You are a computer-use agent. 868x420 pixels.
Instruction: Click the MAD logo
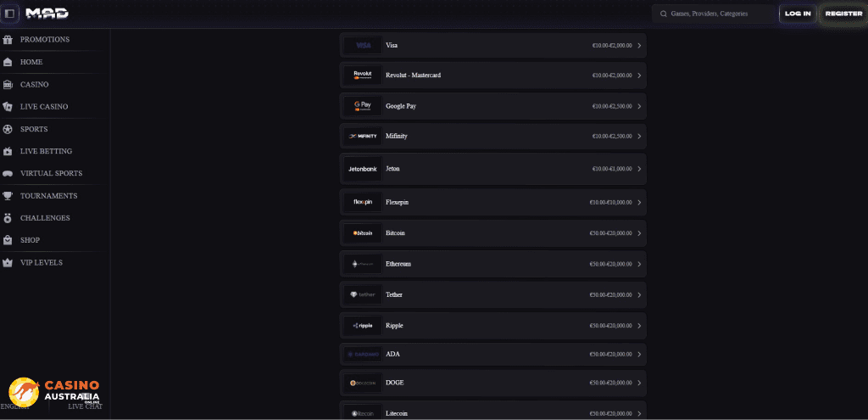click(47, 14)
